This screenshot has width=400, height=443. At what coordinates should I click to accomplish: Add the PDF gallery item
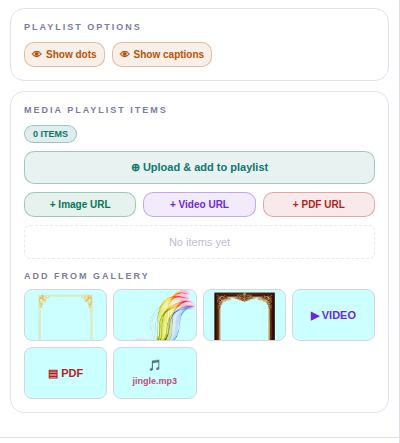(x=65, y=373)
